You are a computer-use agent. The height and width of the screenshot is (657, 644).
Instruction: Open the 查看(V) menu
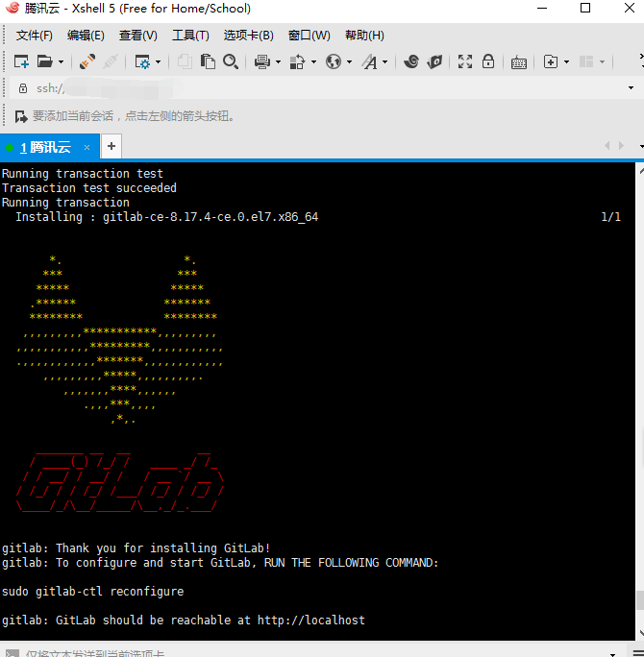138,36
